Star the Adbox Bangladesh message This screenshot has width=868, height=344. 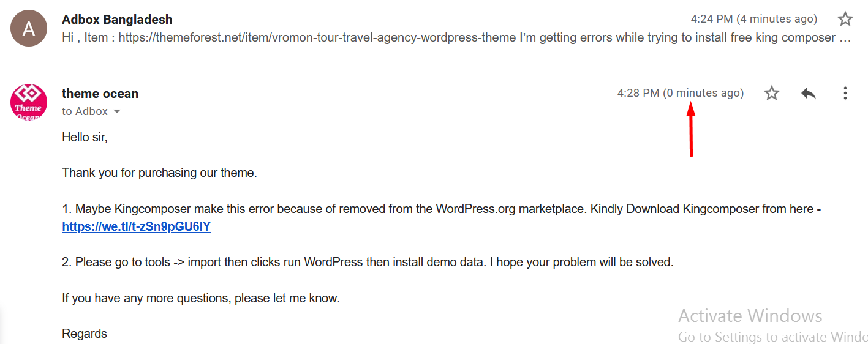[x=845, y=19]
